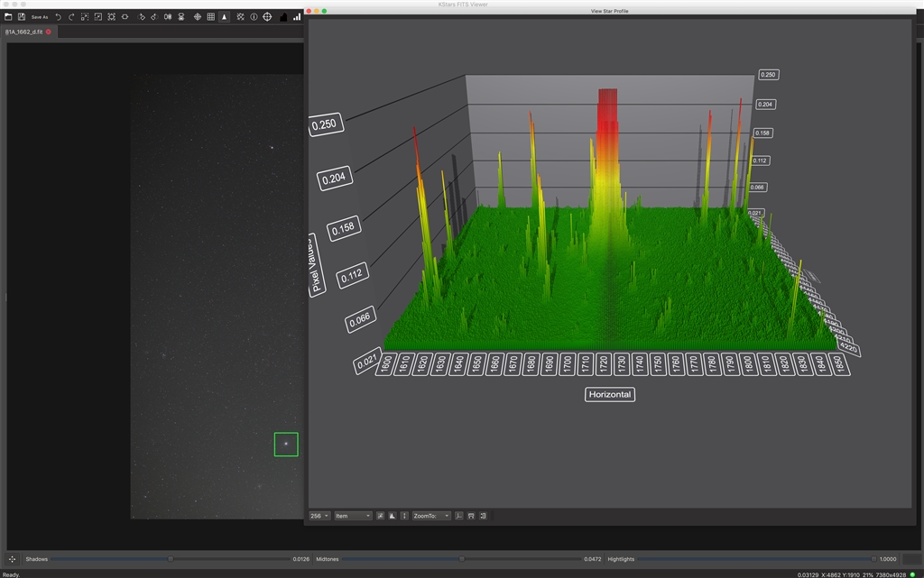Click the green star selection box in image
This screenshot has height=578, width=924.
tap(286, 445)
